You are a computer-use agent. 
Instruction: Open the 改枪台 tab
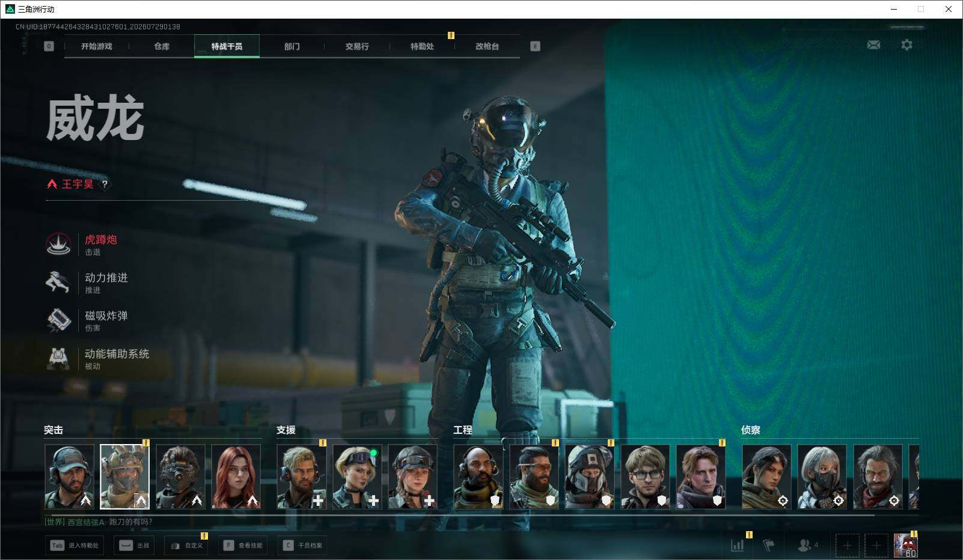click(487, 46)
